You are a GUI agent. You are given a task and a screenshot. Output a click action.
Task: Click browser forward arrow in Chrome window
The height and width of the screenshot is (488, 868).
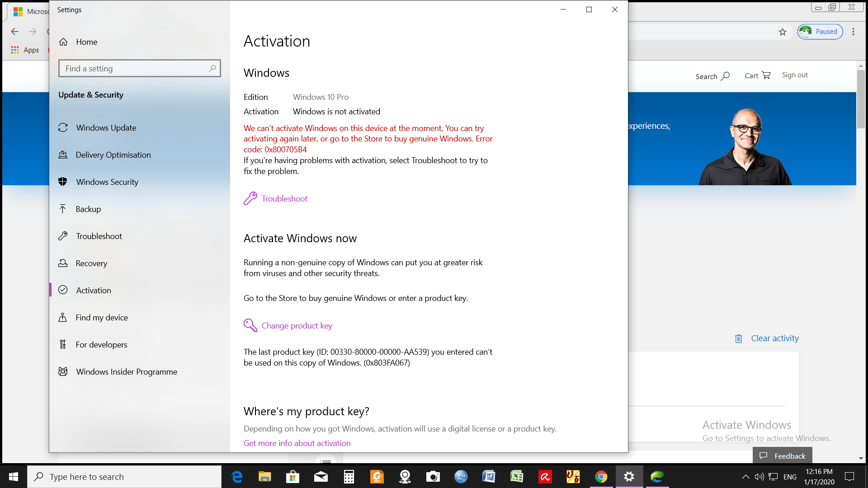point(33,32)
